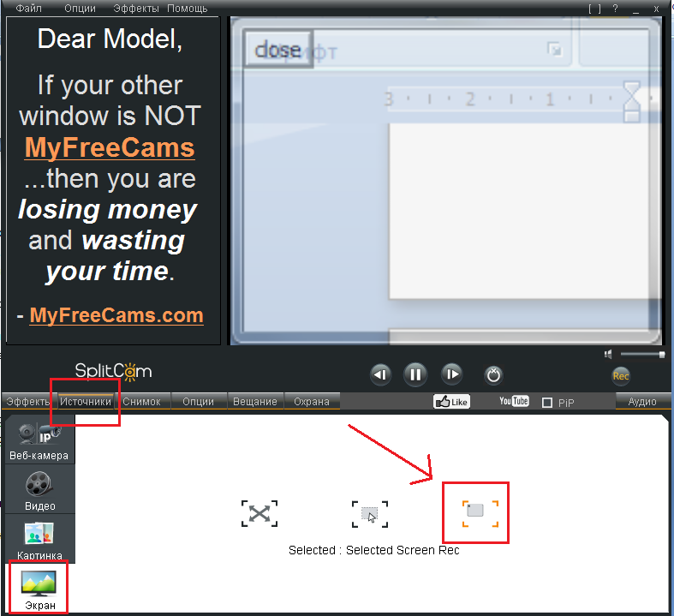Screen dimensions: 674x616
Task: Select the Картинка source
Action: tap(39, 539)
